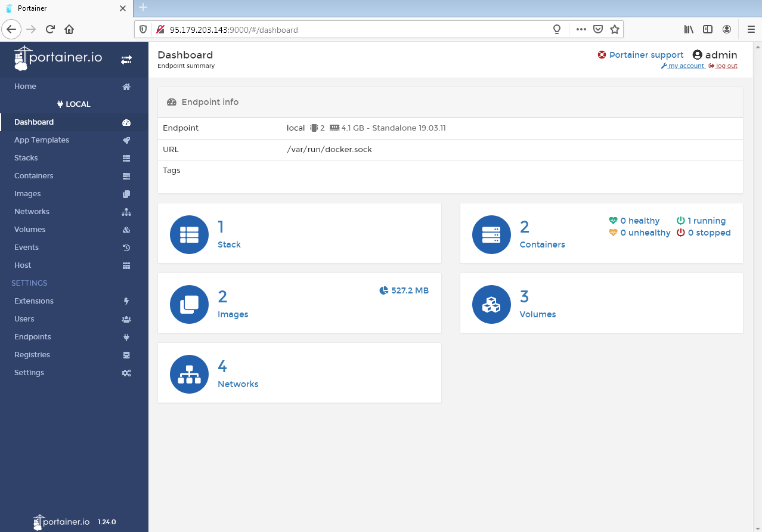Click the Firefox bookmark star icon
The image size is (762, 532).
615,29
